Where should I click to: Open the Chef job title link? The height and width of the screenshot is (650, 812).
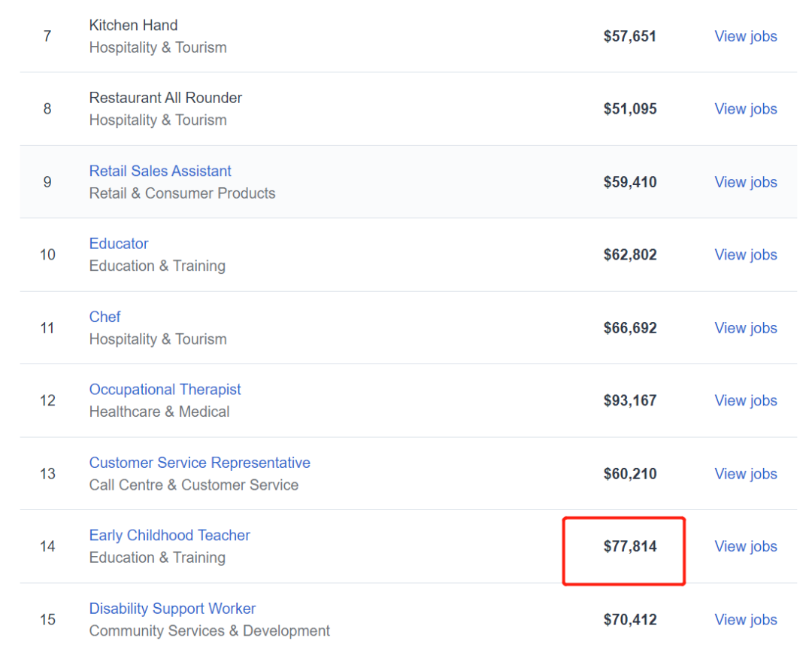[105, 317]
